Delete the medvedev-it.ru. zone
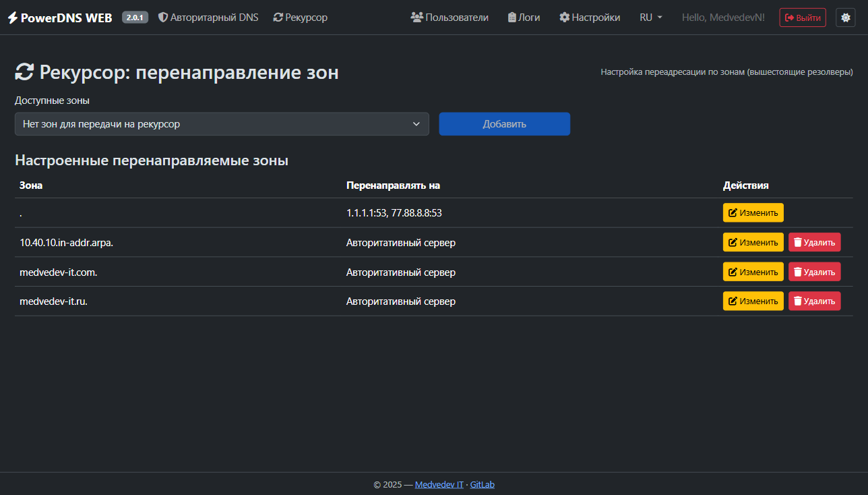The height and width of the screenshot is (495, 868). click(x=814, y=301)
